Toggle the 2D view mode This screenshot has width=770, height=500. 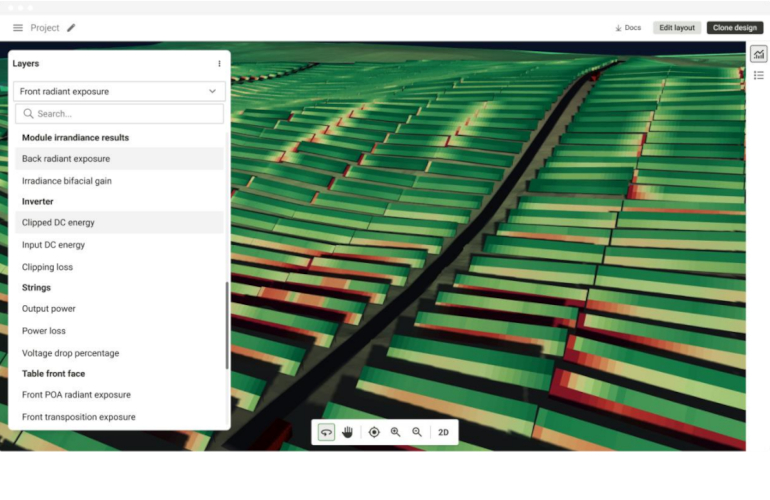point(443,432)
